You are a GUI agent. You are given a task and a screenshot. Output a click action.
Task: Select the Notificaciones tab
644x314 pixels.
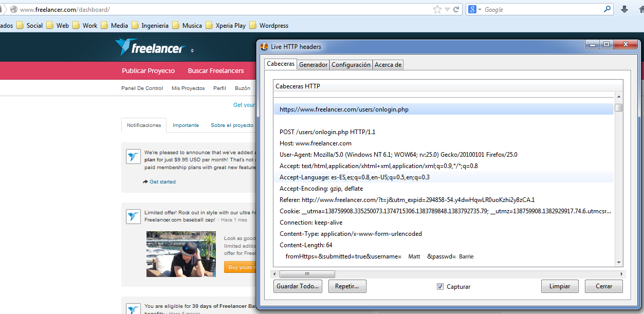144,125
